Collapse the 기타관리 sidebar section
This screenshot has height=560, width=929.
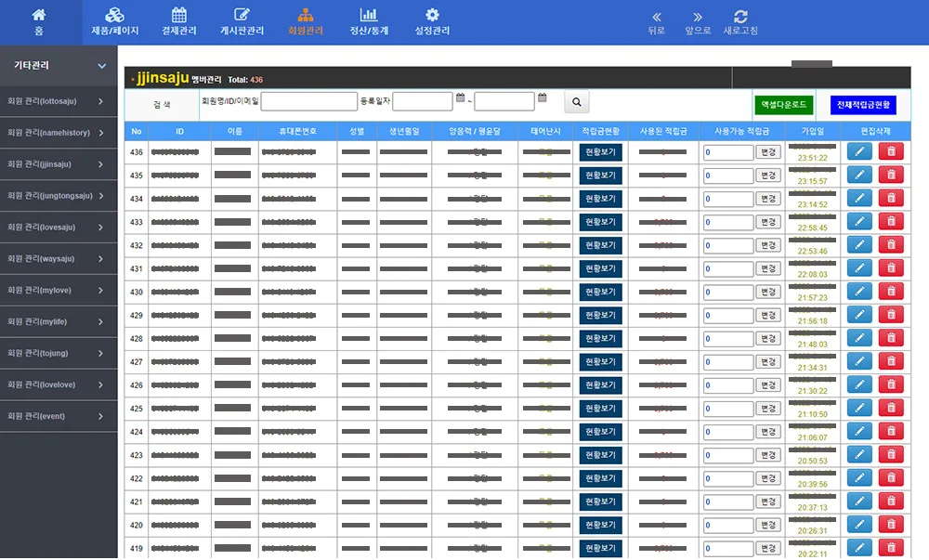[102, 66]
